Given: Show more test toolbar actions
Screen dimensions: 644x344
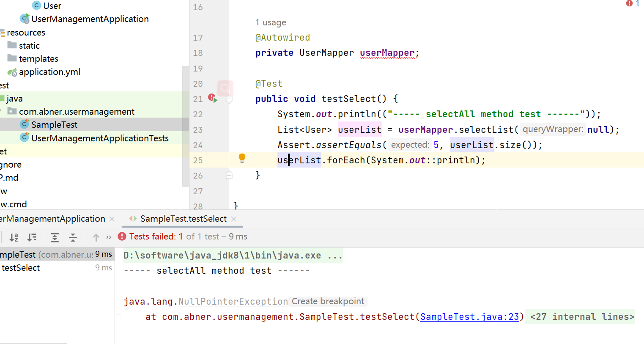Looking at the screenshot, I should coord(109,237).
